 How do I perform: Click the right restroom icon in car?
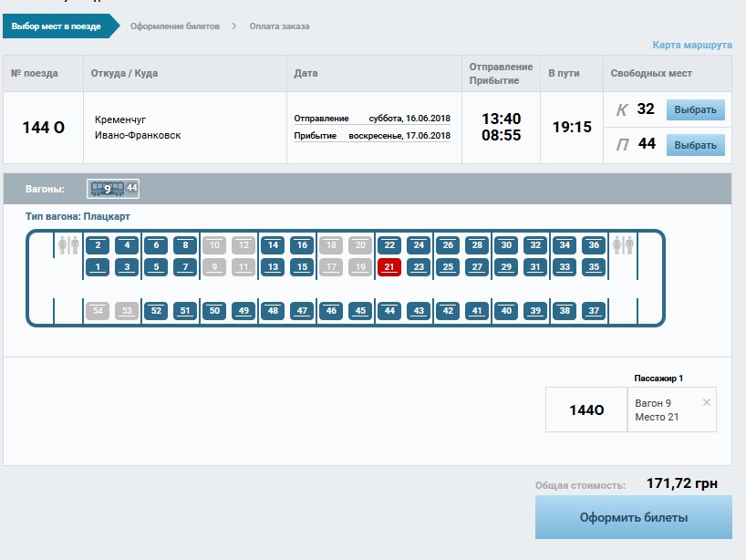pos(624,245)
